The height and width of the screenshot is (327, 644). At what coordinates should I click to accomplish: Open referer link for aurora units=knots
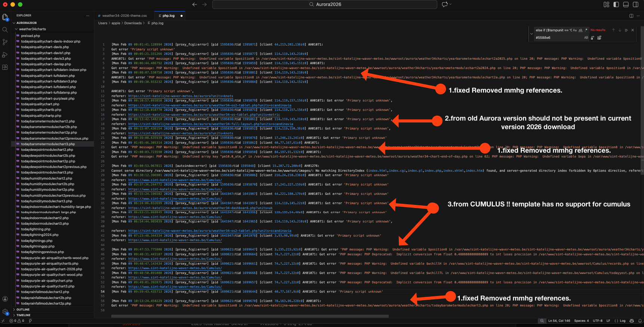point(181,96)
